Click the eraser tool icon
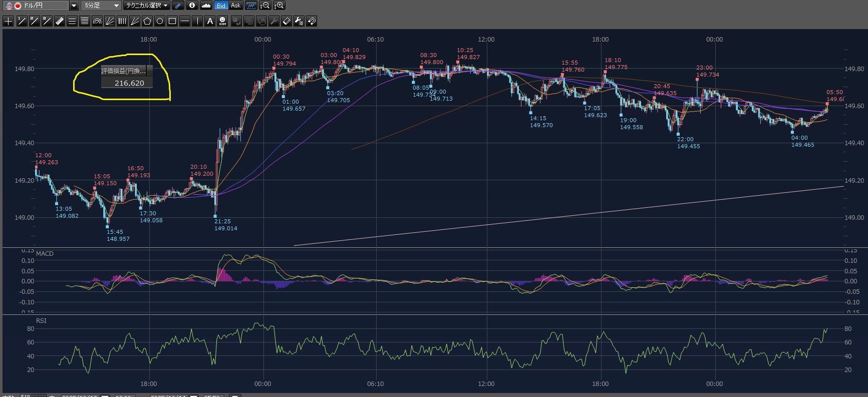Viewport: 868px width, 397px height. click(286, 21)
